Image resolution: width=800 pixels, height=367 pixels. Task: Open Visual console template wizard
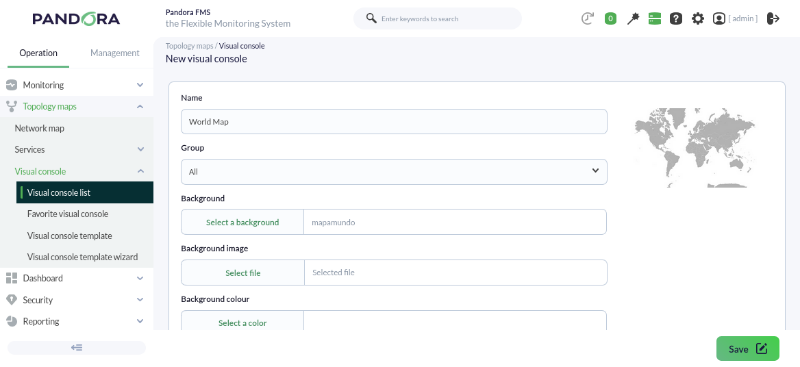click(x=83, y=257)
